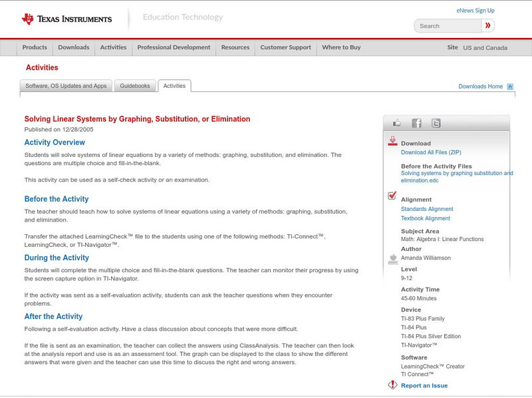This screenshot has height=398, width=532.
Task: Share the activity on Facebook
Action: pos(417,123)
